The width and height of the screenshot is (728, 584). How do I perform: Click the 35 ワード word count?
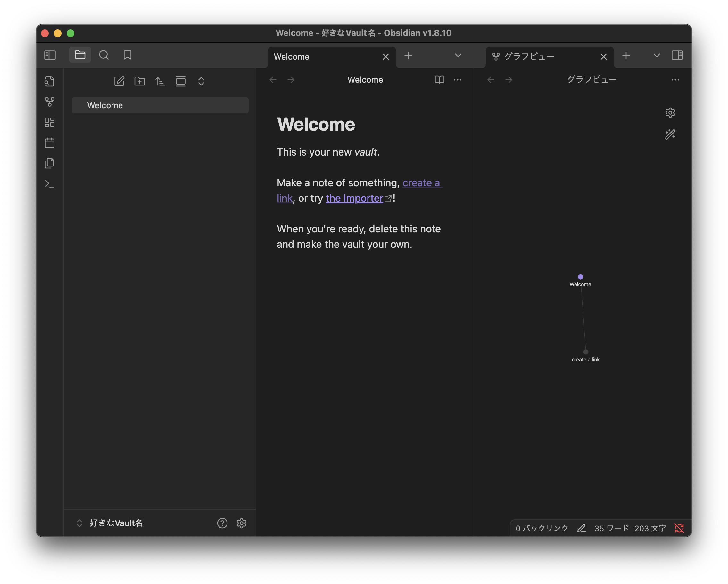(611, 528)
